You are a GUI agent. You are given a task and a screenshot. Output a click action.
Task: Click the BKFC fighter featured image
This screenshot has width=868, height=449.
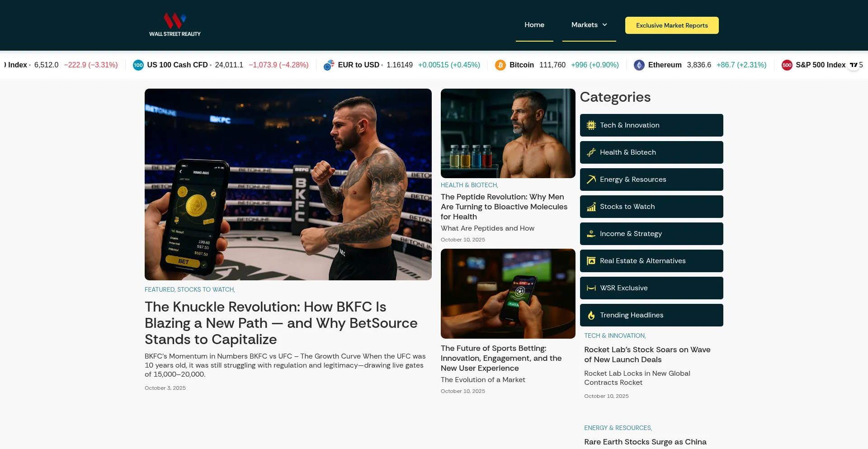[x=288, y=184]
